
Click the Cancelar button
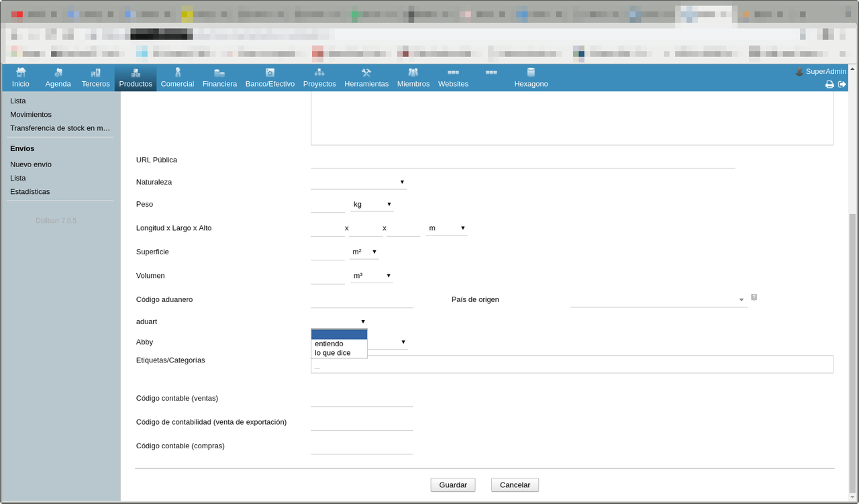coord(515,485)
